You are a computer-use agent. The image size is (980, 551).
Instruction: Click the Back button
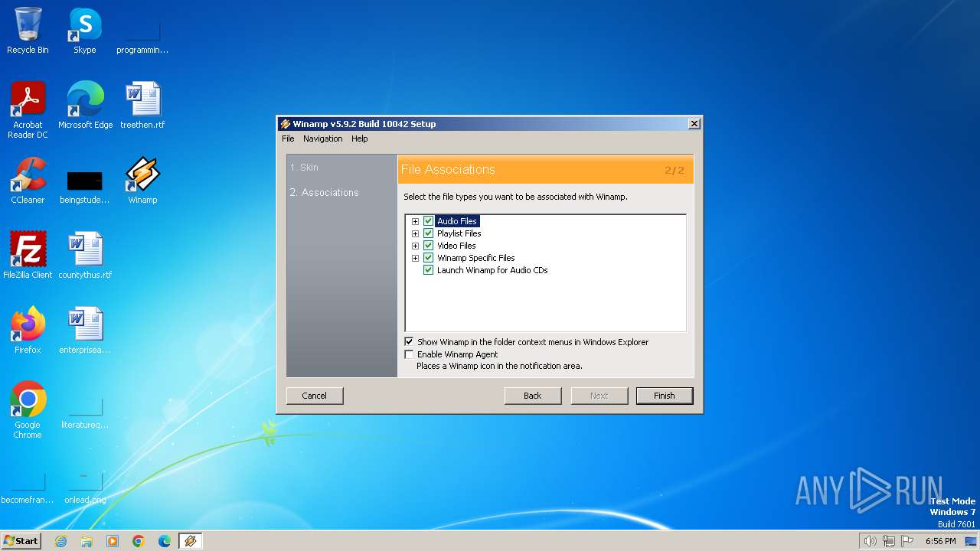pos(533,396)
